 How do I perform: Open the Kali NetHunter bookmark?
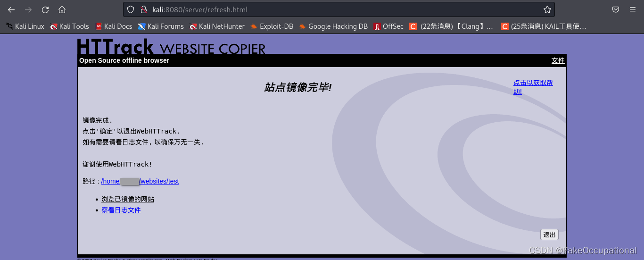(217, 26)
